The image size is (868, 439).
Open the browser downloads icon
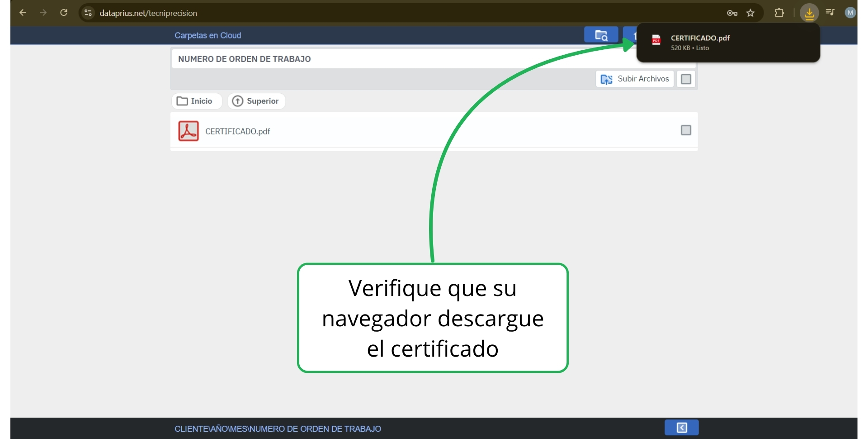[809, 13]
